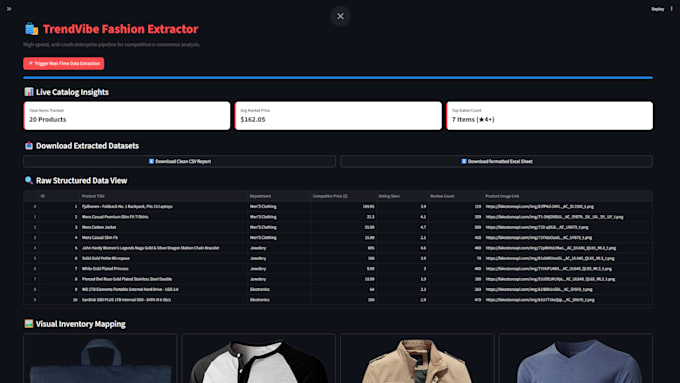Click the picture icon beside Visual Inventory Mapping

click(x=29, y=324)
